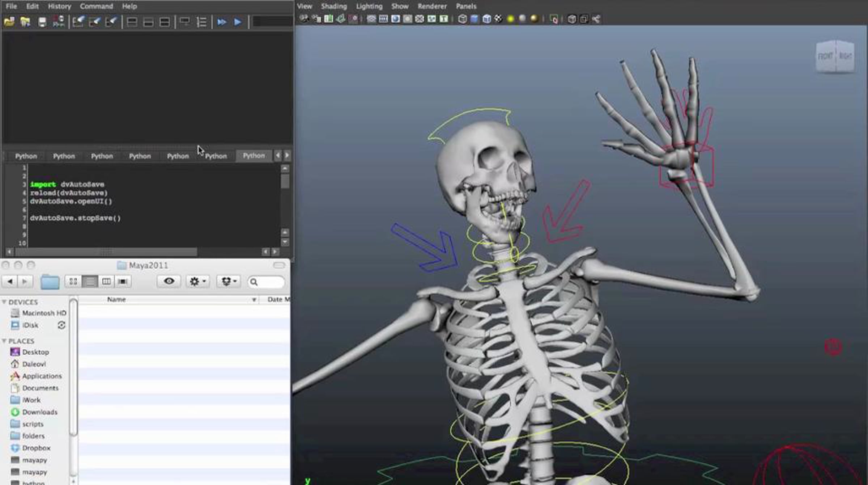This screenshot has height=485, width=868.
Task: Switch Finder to column view
Action: click(x=106, y=281)
